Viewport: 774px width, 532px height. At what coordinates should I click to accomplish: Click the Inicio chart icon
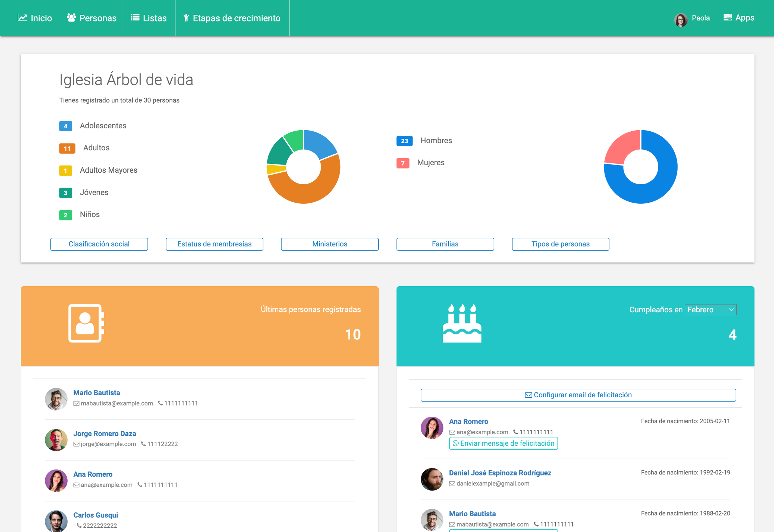click(22, 18)
